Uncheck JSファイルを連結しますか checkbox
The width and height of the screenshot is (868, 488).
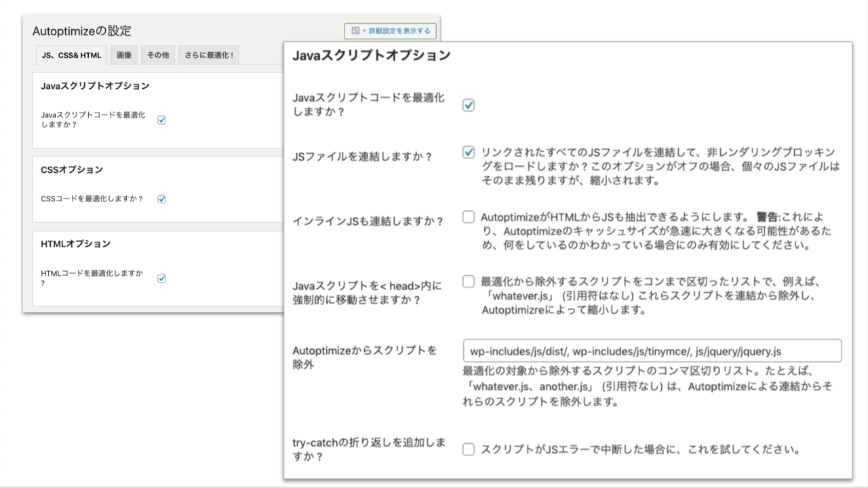coord(469,152)
